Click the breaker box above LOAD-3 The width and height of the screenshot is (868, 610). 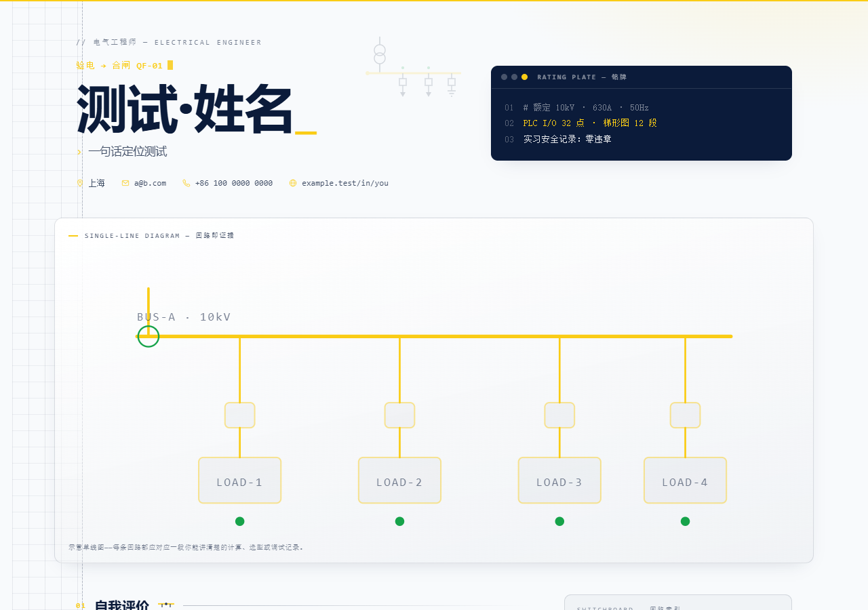pyautogui.click(x=559, y=415)
